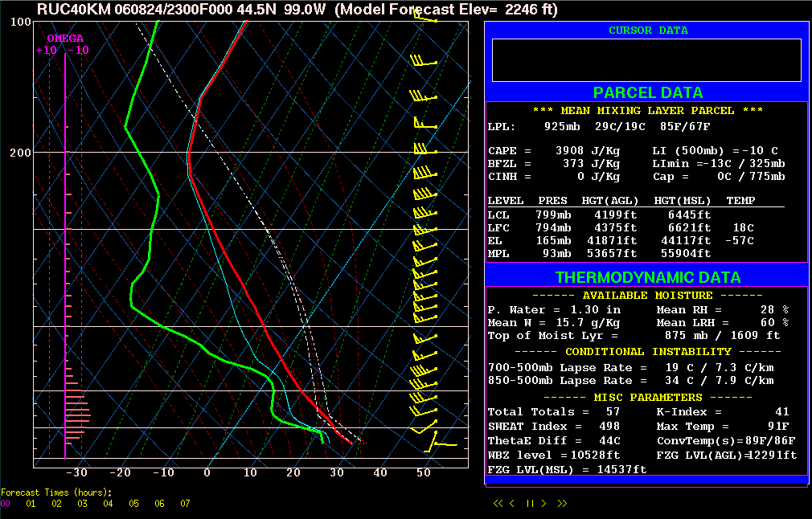
Task: Go to forecast hour 07
Action: 185,504
